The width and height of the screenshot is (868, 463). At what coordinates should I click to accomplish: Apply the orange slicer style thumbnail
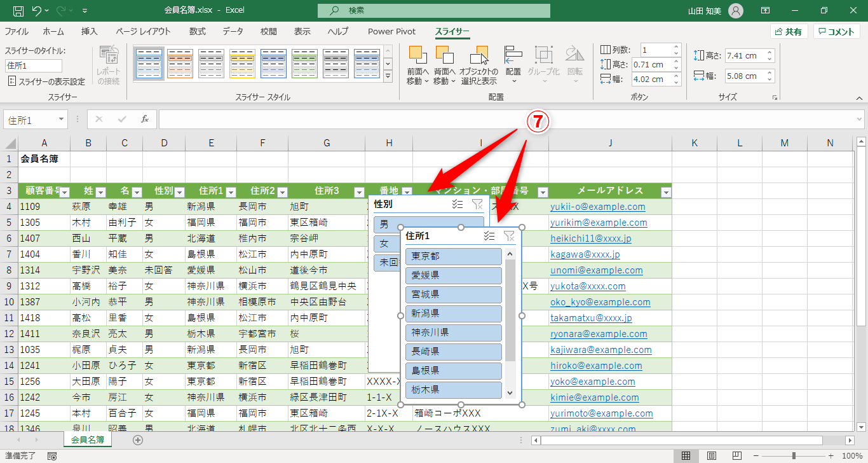click(180, 64)
